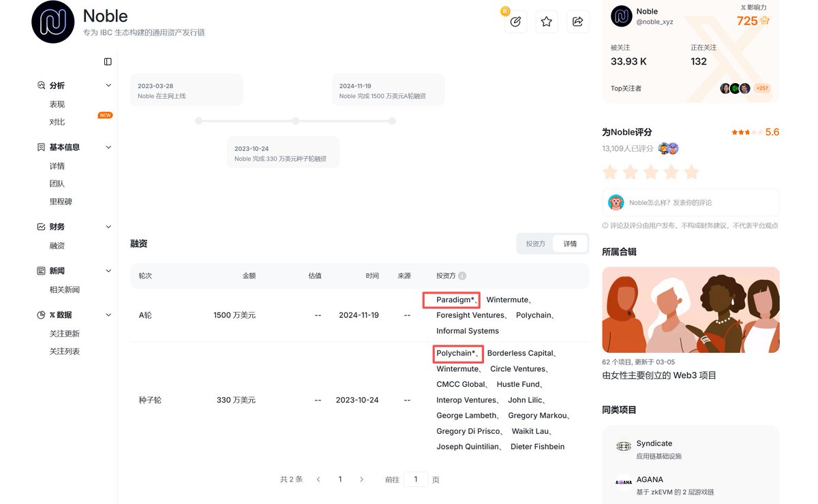
Task: Collapse the 分析 sidebar section
Action: coord(108,85)
